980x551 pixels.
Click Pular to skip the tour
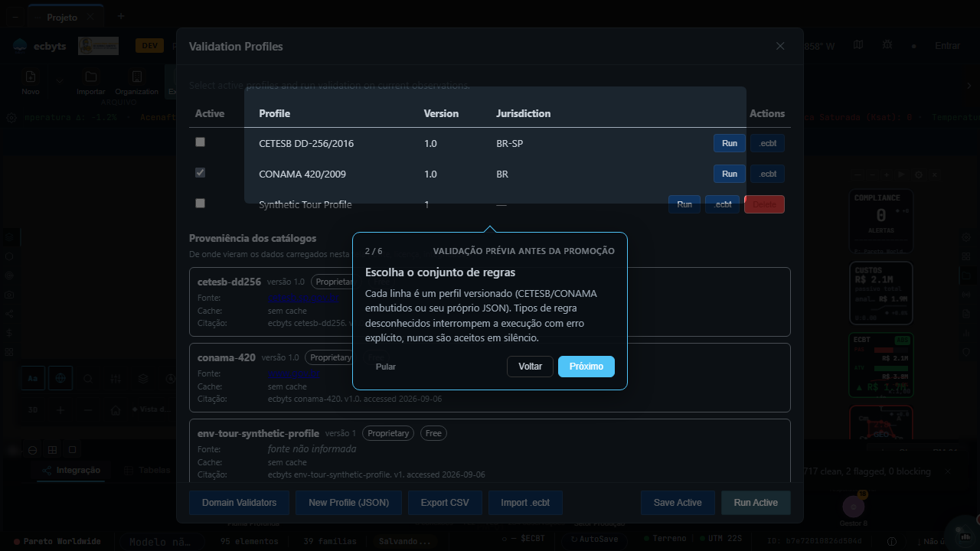386,367
